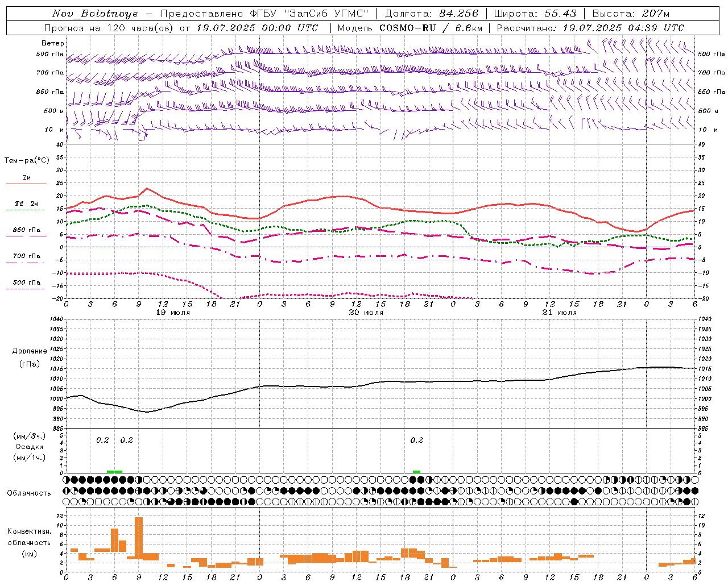This screenshot has height=582, width=728.
Task: Click the "20 июля" date label
Action: pyautogui.click(x=366, y=313)
